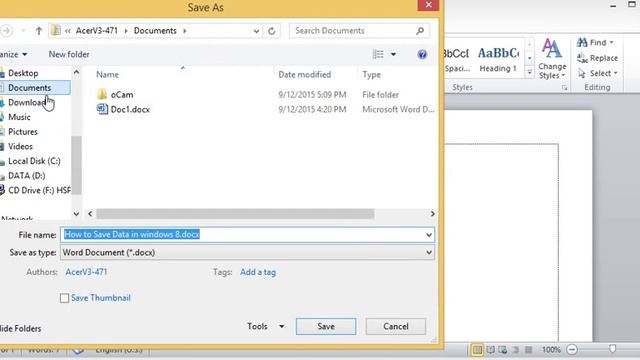Open the oCam folder icon
The image size is (640, 360).
coord(102,94)
